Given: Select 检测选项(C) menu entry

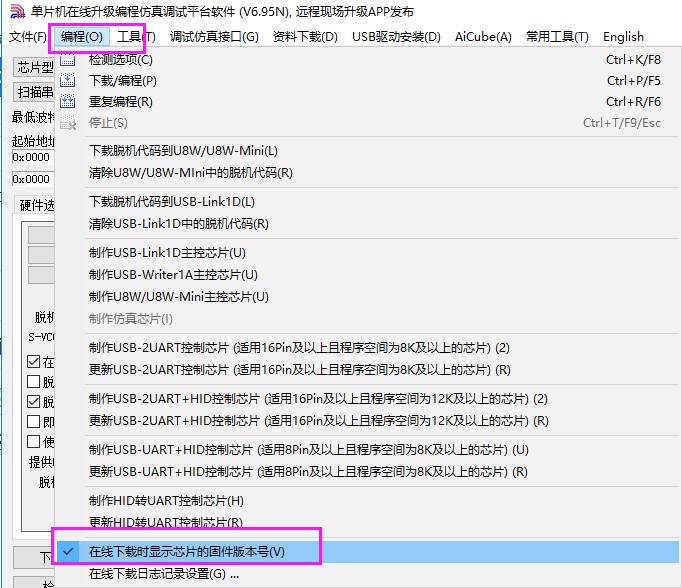Looking at the screenshot, I should (x=367, y=60).
